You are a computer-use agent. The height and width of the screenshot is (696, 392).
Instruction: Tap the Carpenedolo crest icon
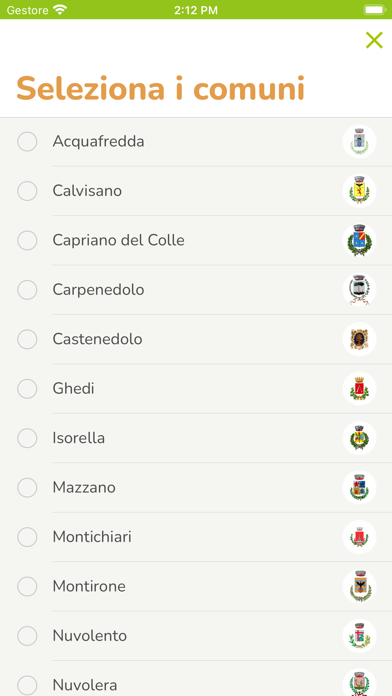359,290
